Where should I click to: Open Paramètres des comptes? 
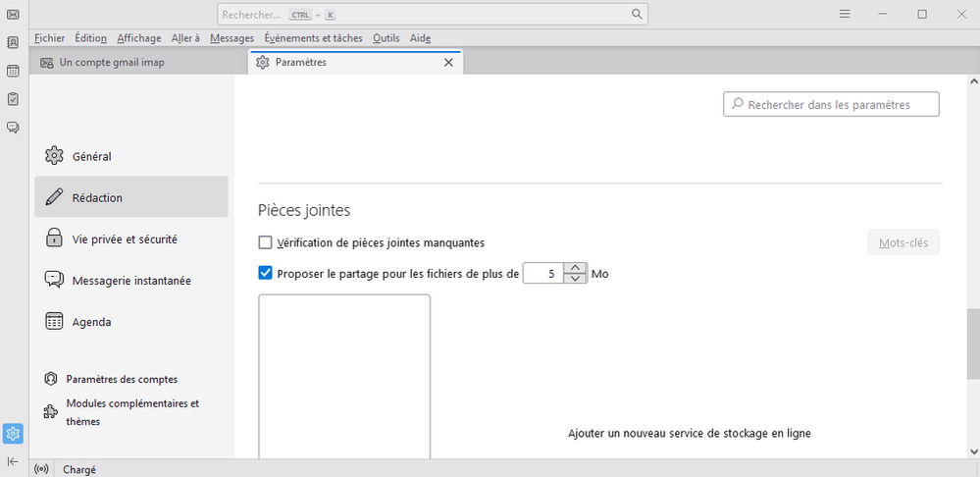(122, 379)
